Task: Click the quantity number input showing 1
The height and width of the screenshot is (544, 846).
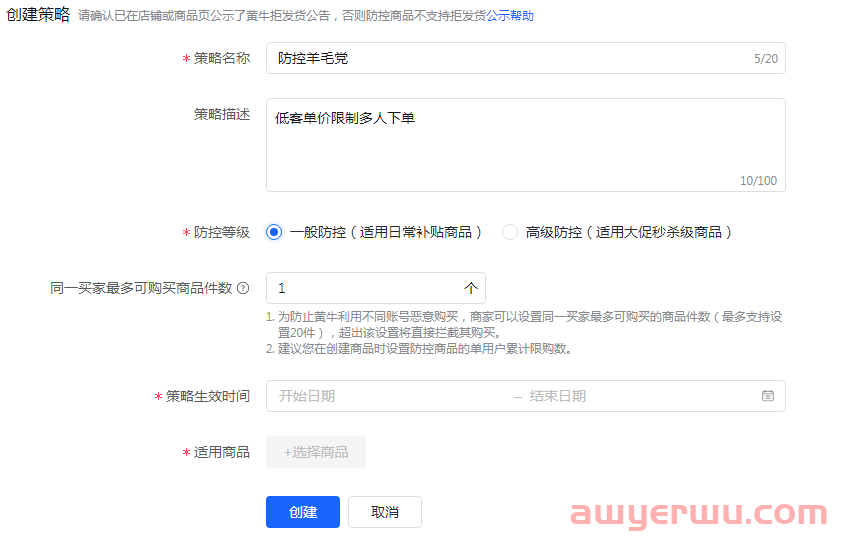Action: point(360,288)
